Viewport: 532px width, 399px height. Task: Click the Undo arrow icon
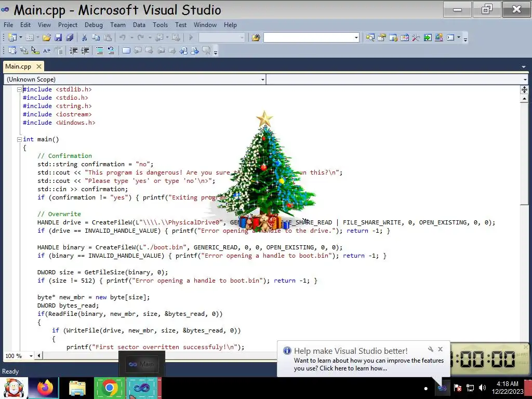[123, 37]
